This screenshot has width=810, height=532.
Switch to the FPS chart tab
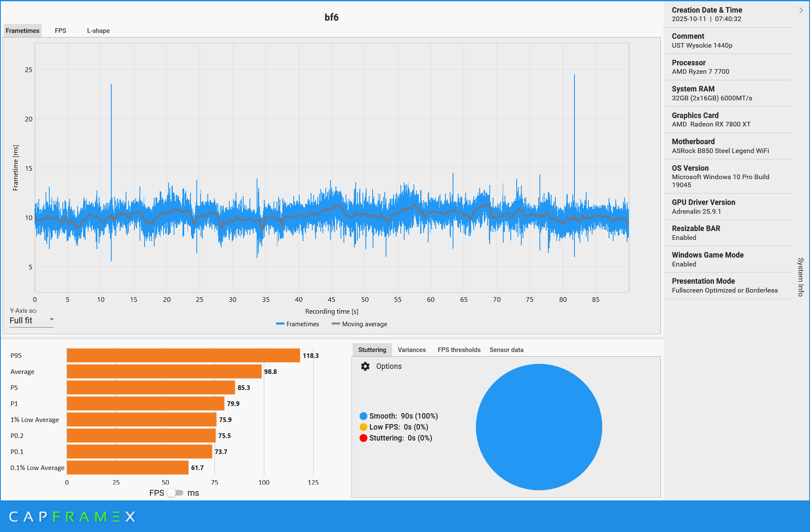[x=60, y=31]
